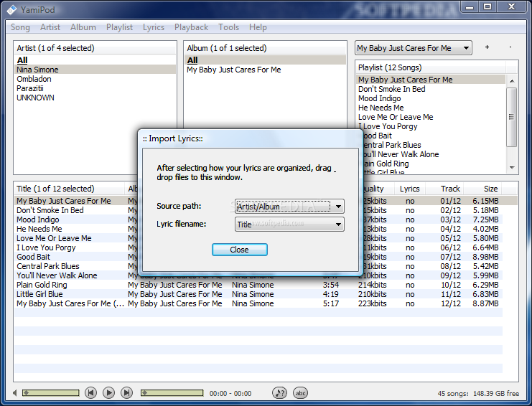
Task: Click track 12/12 size 8.87MB
Action: pyautogui.click(x=485, y=303)
